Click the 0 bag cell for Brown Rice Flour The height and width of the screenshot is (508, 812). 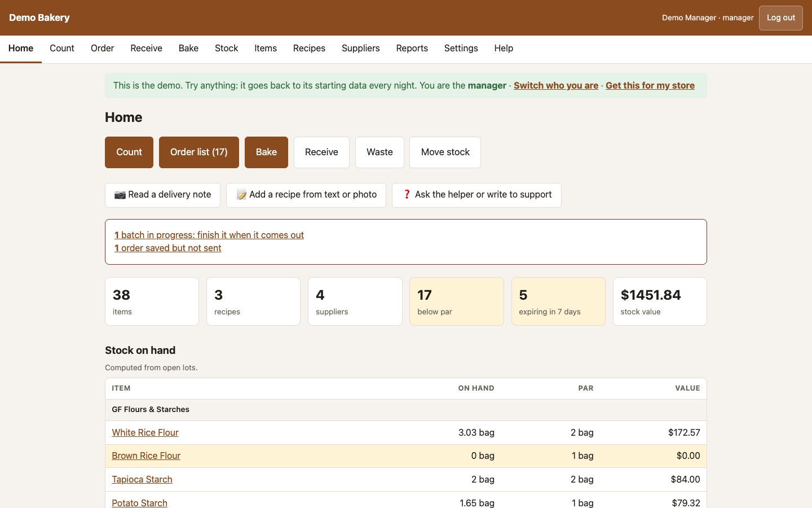coord(483,456)
